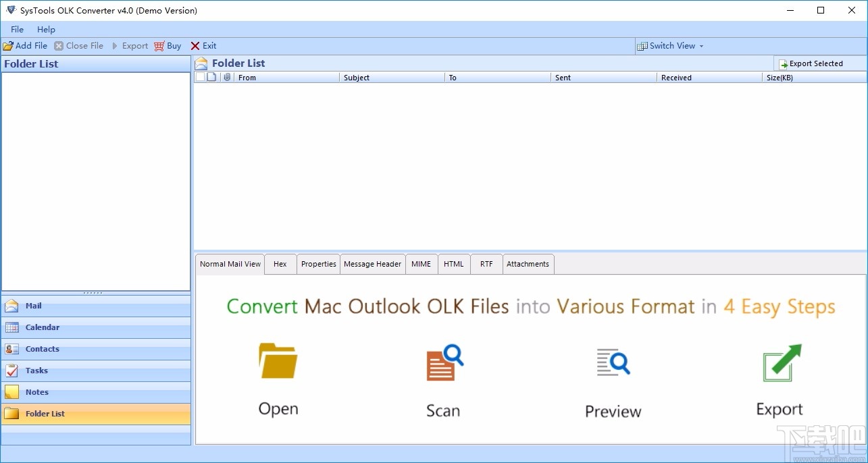The height and width of the screenshot is (463, 868).
Task: Click the red Exit icon
Action: tap(195, 45)
